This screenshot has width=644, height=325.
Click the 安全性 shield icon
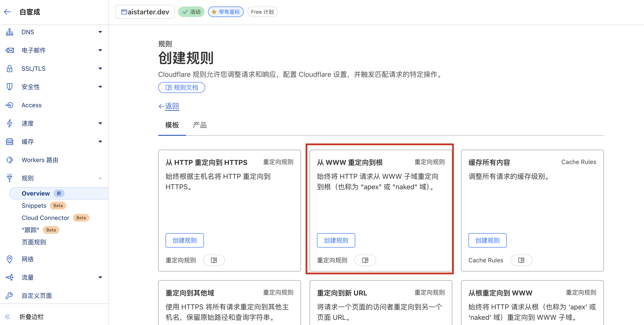click(9, 87)
